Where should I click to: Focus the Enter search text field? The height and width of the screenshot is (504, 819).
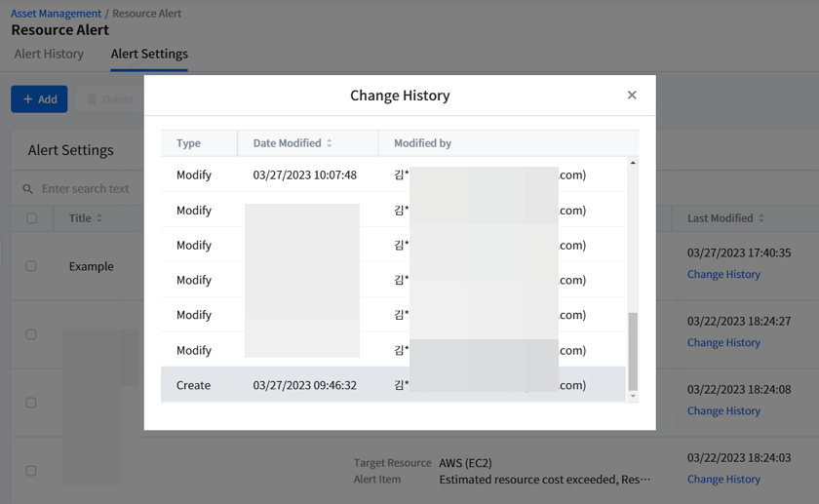pos(86,189)
